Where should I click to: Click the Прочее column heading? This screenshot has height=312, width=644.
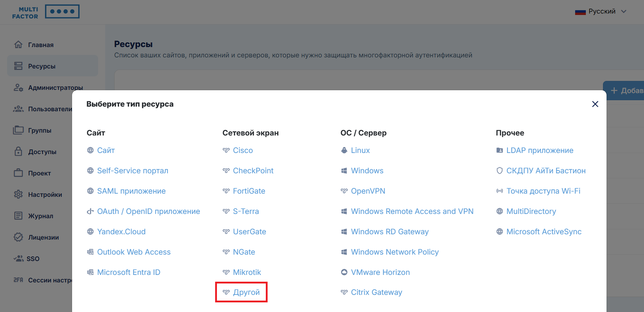(x=510, y=133)
